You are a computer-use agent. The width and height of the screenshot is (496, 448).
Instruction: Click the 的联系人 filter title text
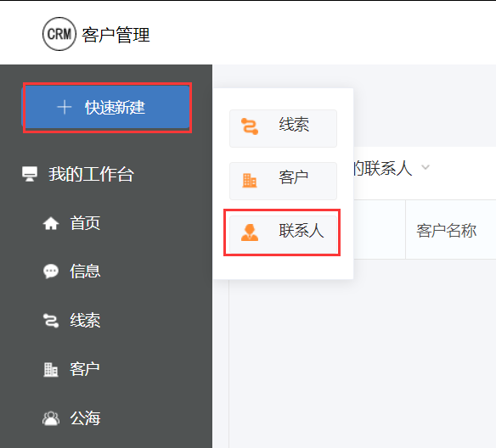click(x=383, y=168)
